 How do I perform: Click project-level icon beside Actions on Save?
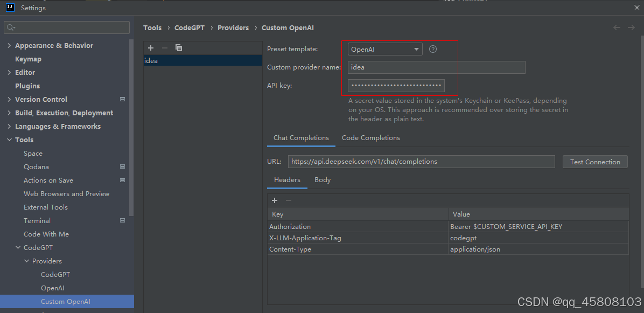click(122, 180)
